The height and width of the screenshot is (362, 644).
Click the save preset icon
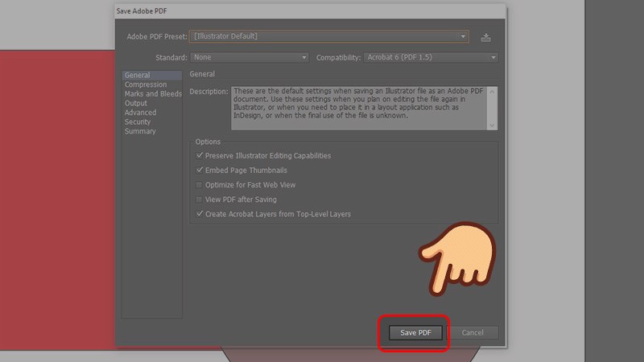486,38
